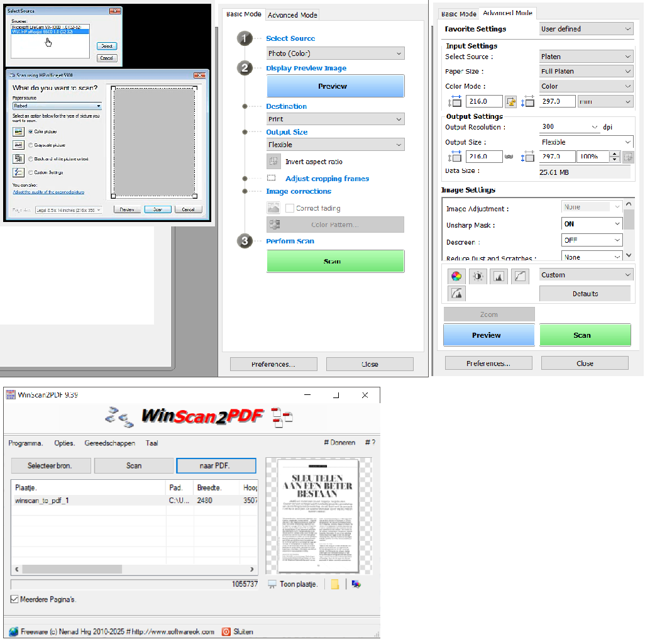Click the scanned page preview thumbnail
The height and width of the screenshot is (644, 645).
coord(318,516)
